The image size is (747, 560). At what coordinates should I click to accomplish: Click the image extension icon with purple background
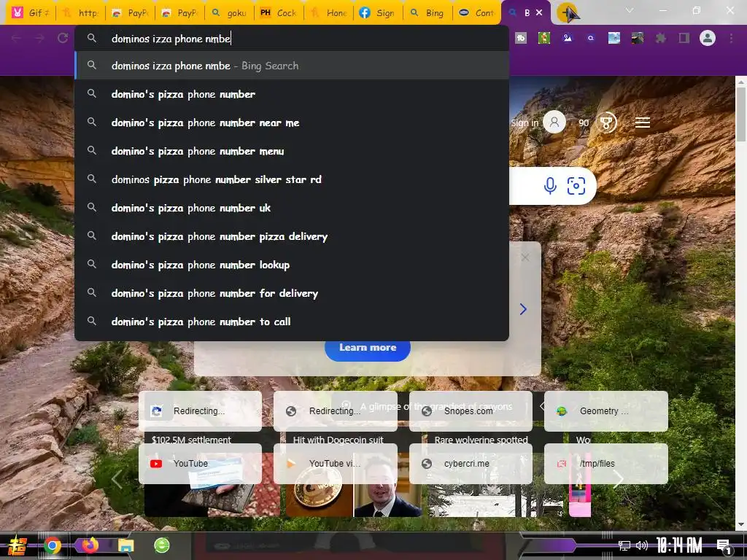568,38
